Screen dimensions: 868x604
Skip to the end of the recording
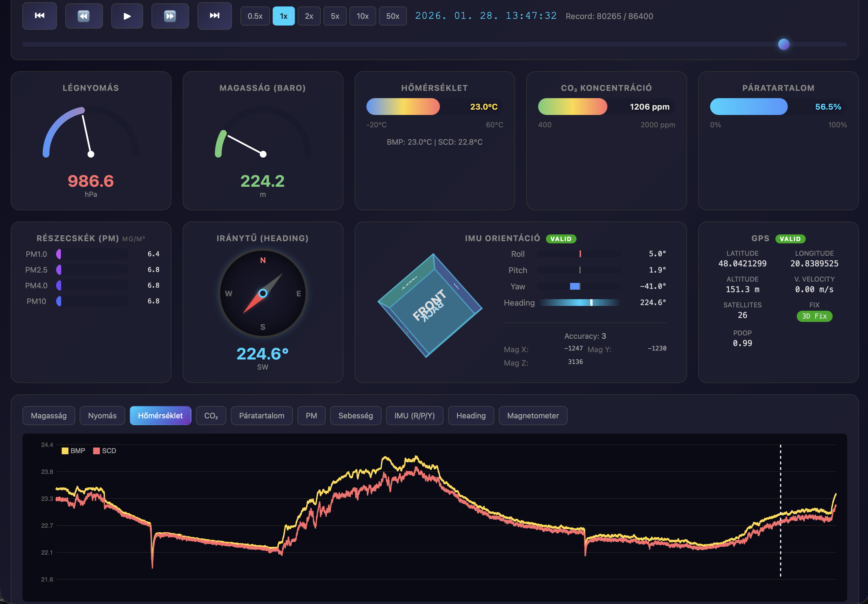pos(214,16)
